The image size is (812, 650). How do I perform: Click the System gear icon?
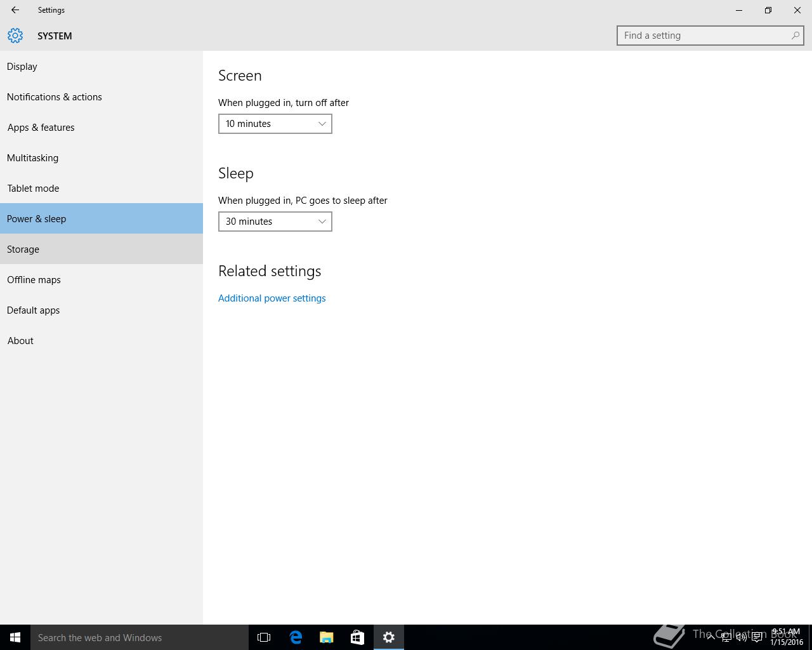click(15, 36)
